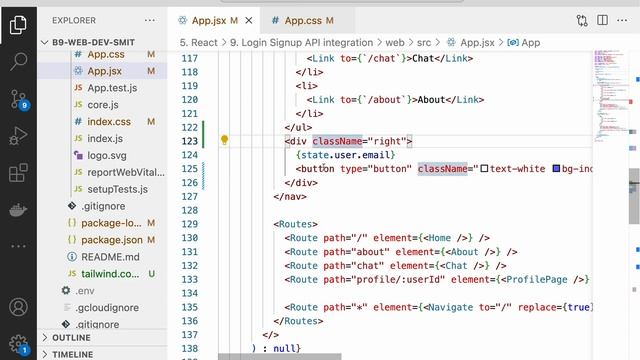Open the .env file in explorer
640x360 pixels.
point(84,291)
